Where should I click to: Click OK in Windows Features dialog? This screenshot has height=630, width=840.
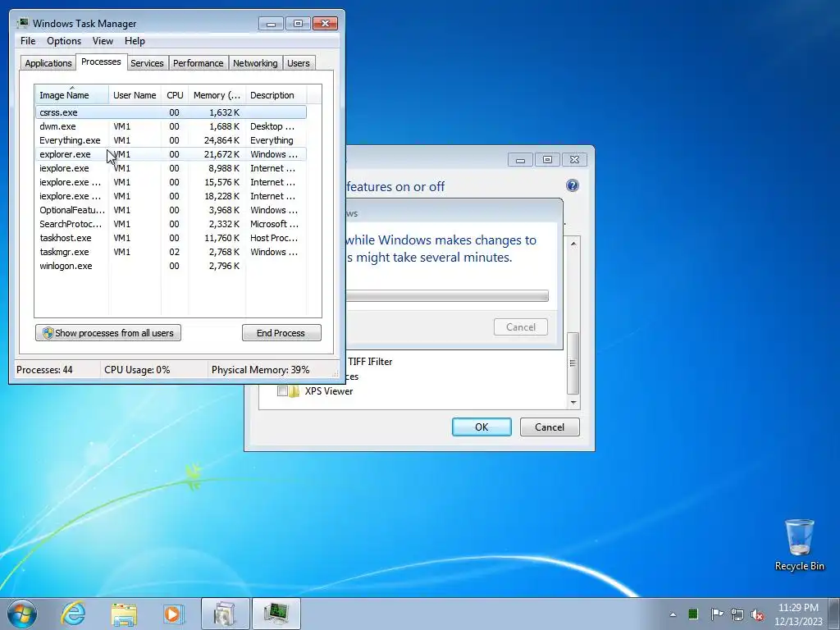pos(482,427)
